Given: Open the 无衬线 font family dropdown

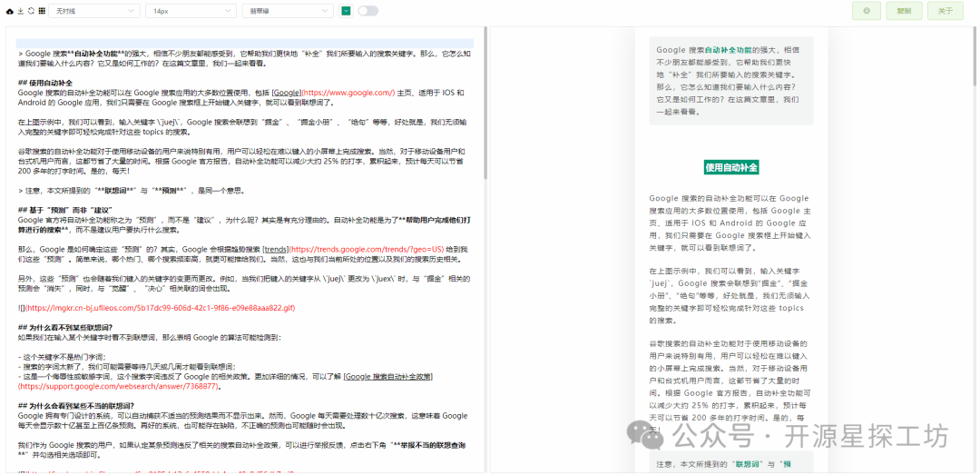Looking at the screenshot, I should click(94, 11).
